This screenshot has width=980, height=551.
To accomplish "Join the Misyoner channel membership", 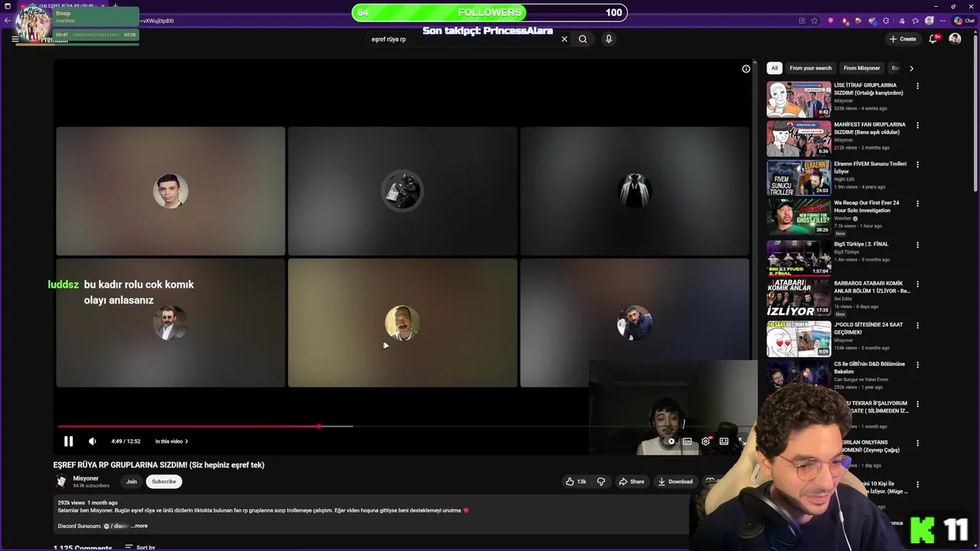I will click(x=132, y=481).
